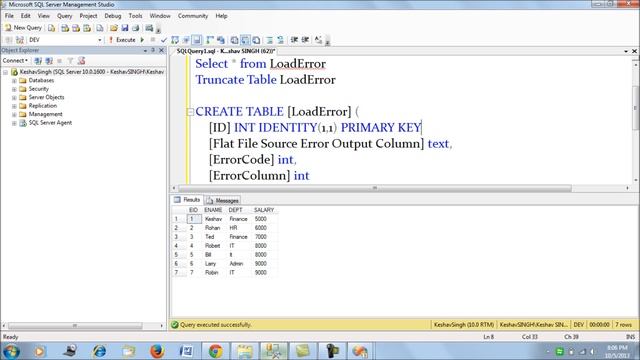The width and height of the screenshot is (640, 360).
Task: Open the File menu
Action: coord(9,16)
